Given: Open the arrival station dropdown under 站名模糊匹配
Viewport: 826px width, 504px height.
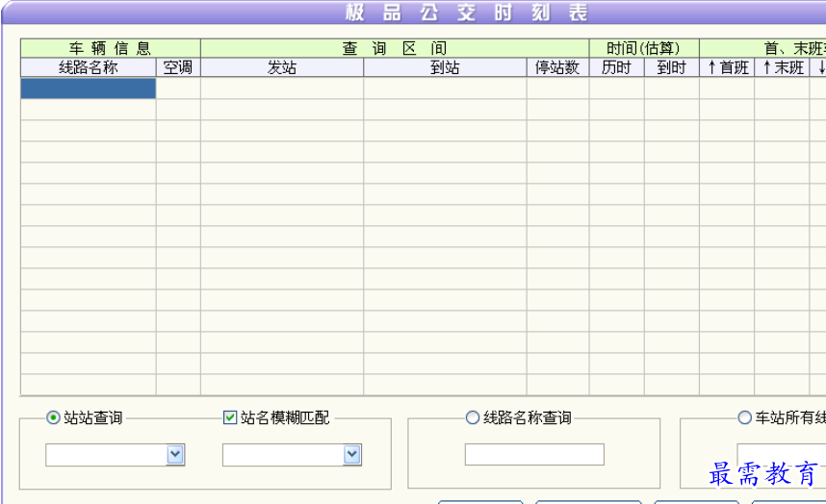Looking at the screenshot, I should pyautogui.click(x=352, y=455).
